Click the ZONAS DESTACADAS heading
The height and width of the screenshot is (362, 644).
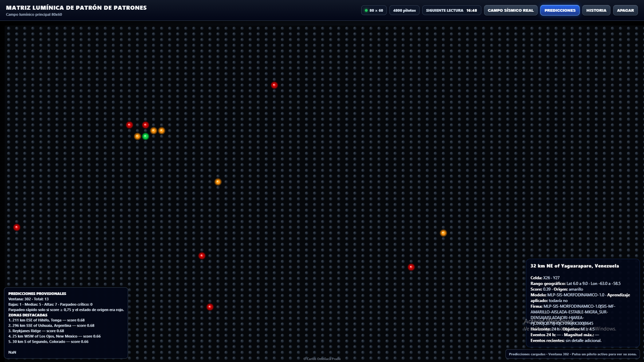[x=28, y=315]
